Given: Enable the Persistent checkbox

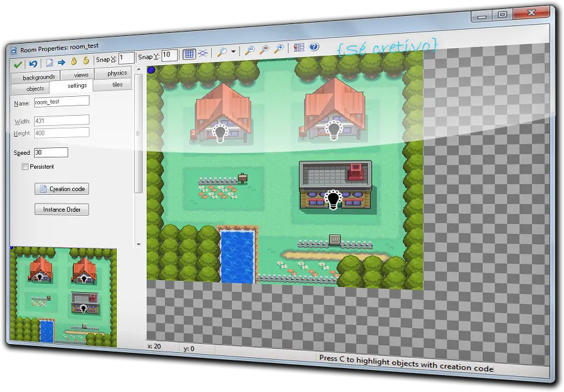Looking at the screenshot, I should pyautogui.click(x=25, y=166).
